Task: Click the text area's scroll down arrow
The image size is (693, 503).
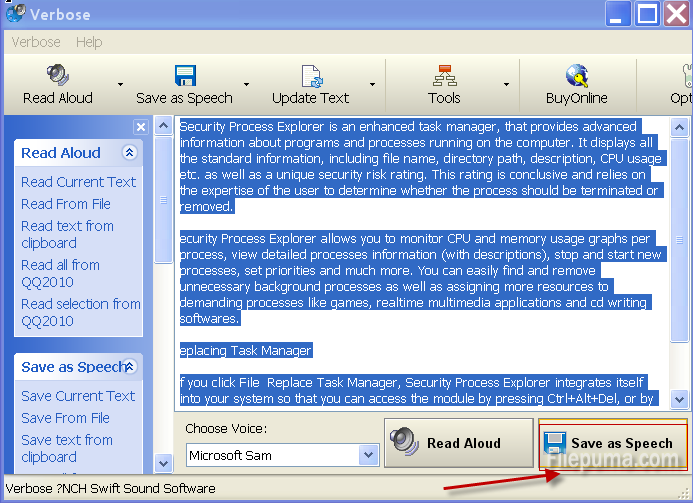Action: pos(680,398)
